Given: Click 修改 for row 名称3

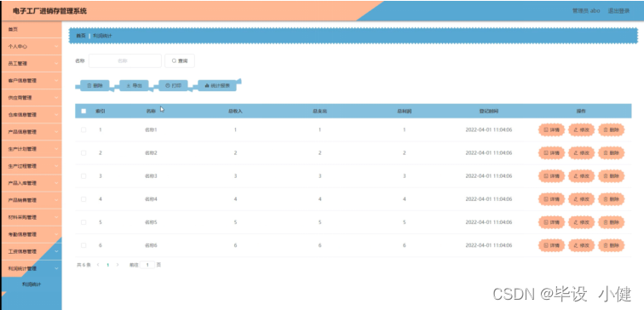Looking at the screenshot, I should click(581, 175).
